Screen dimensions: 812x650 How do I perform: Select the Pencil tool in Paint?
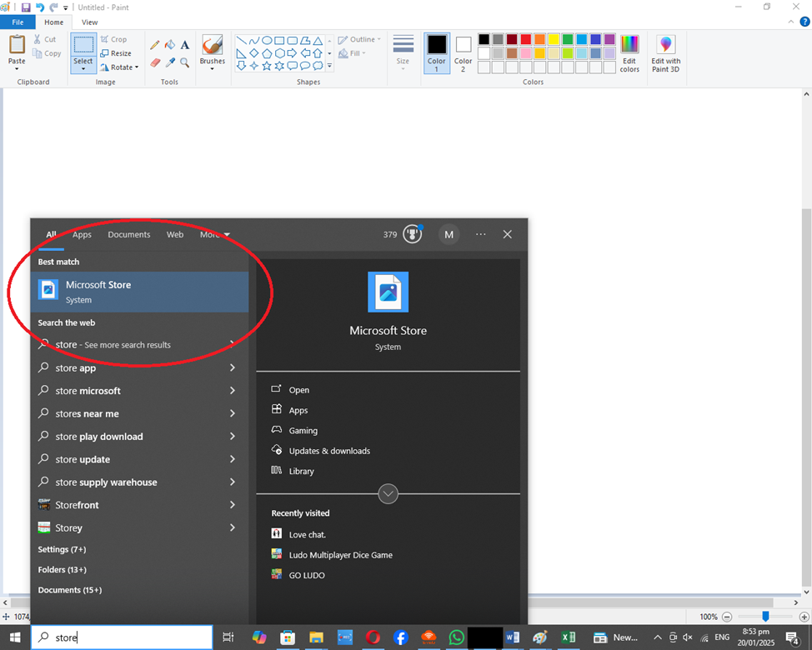[154, 45]
